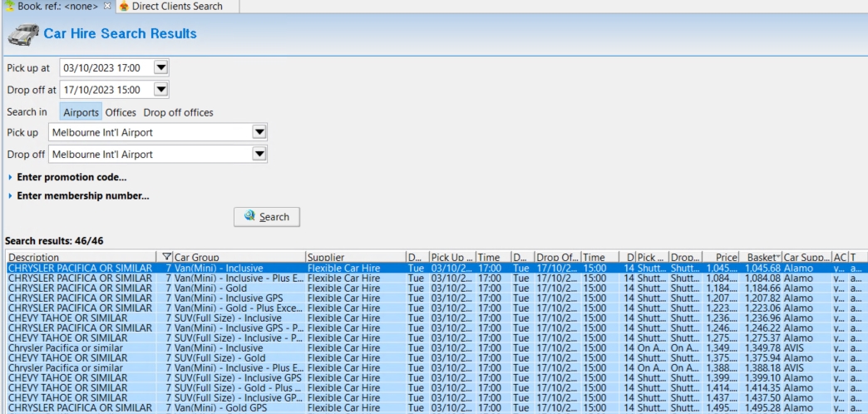The width and height of the screenshot is (868, 414).
Task: Open the Pick up location dropdown arrow
Action: (x=259, y=132)
